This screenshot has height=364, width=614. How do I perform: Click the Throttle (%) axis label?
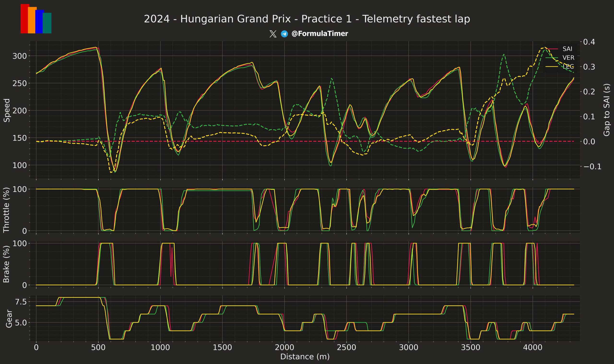coord(6,210)
